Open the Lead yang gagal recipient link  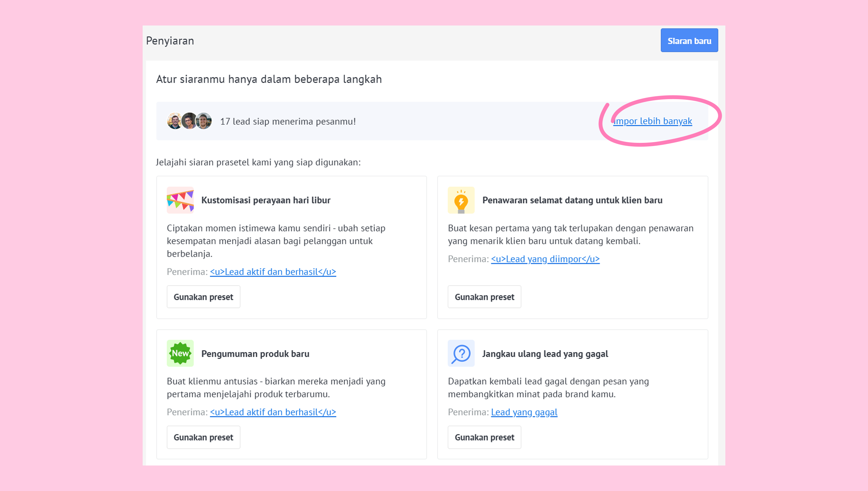point(524,412)
